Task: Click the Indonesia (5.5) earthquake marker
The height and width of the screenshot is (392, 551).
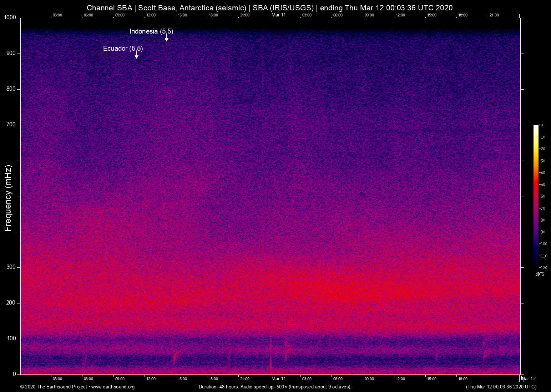Action: [x=151, y=31]
